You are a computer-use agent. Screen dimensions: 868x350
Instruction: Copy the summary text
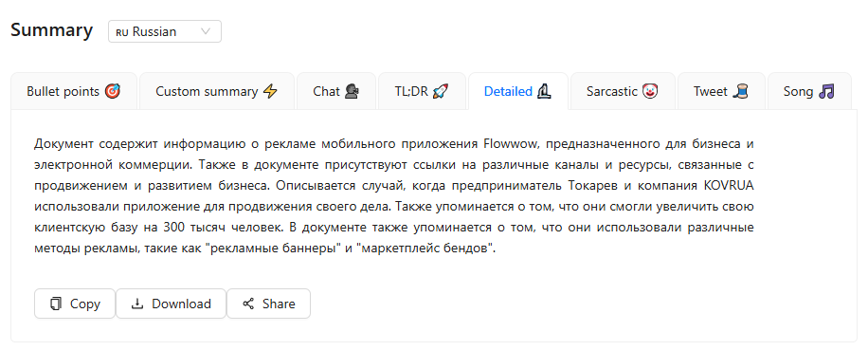[75, 304]
